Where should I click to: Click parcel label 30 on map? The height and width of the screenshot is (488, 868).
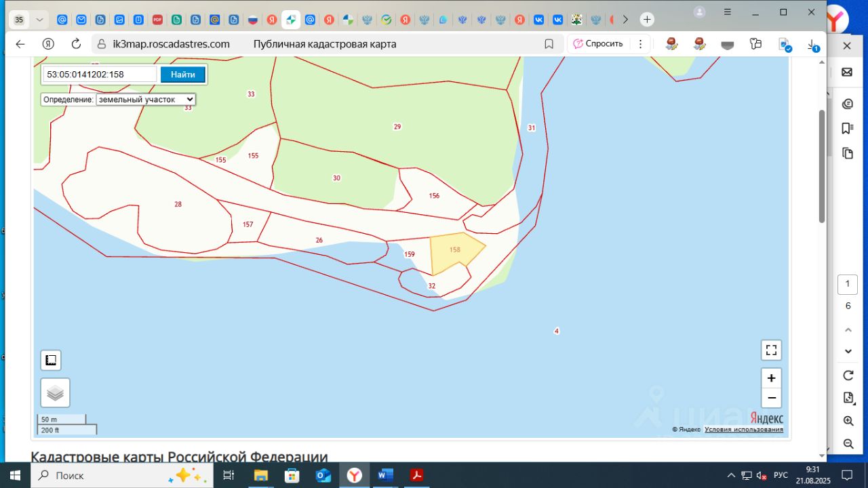pyautogui.click(x=336, y=178)
